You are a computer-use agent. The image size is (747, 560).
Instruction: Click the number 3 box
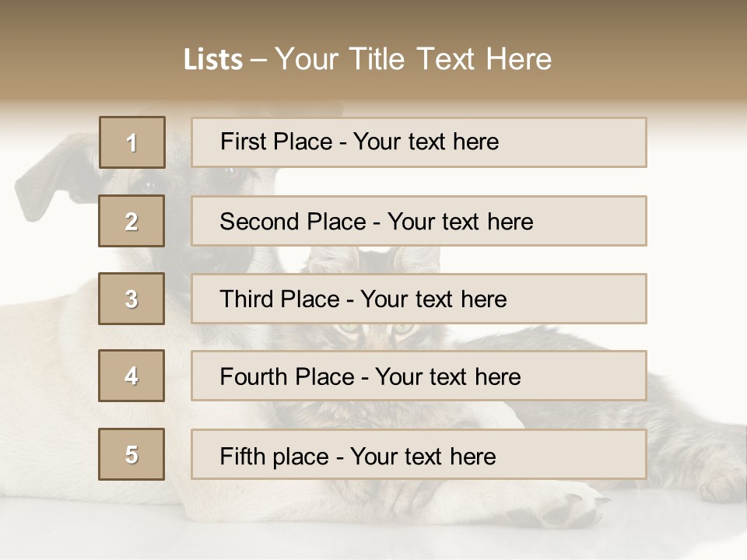[132, 299]
